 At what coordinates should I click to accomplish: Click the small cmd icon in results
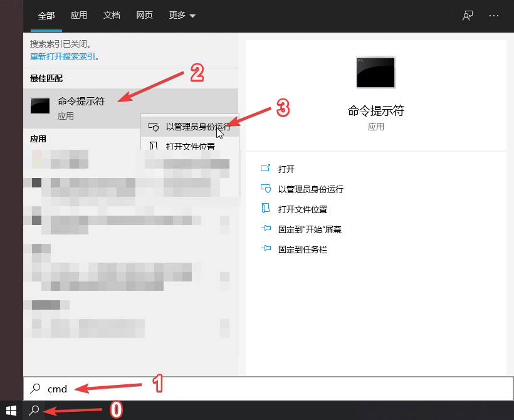pyautogui.click(x=40, y=106)
